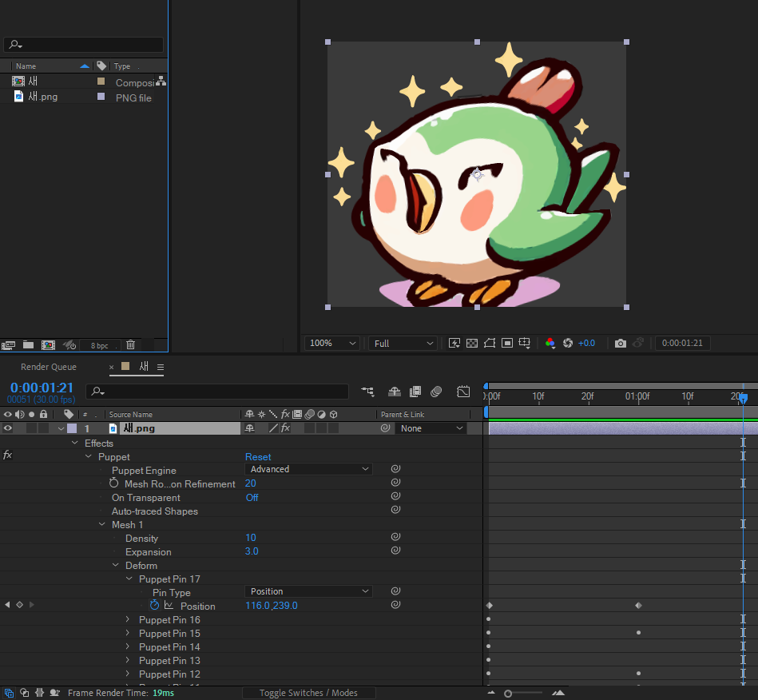The image size is (758, 700).
Task: Open the Graph Editor
Action: pos(463,392)
